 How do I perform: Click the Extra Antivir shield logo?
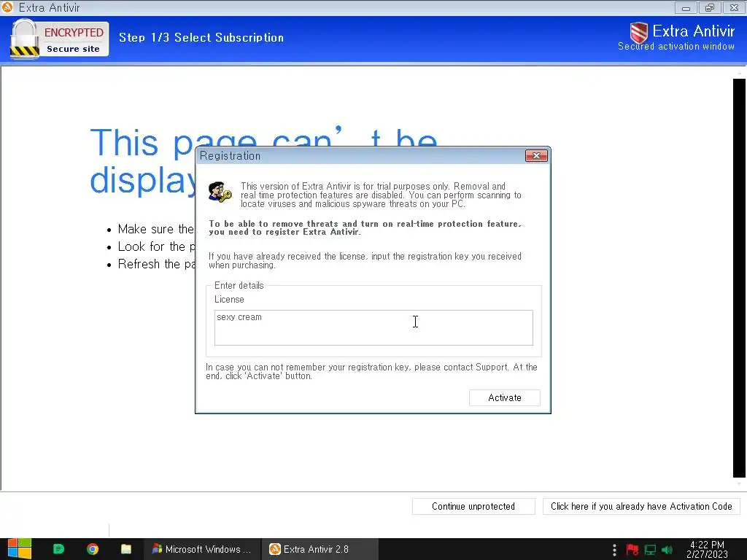638,33
